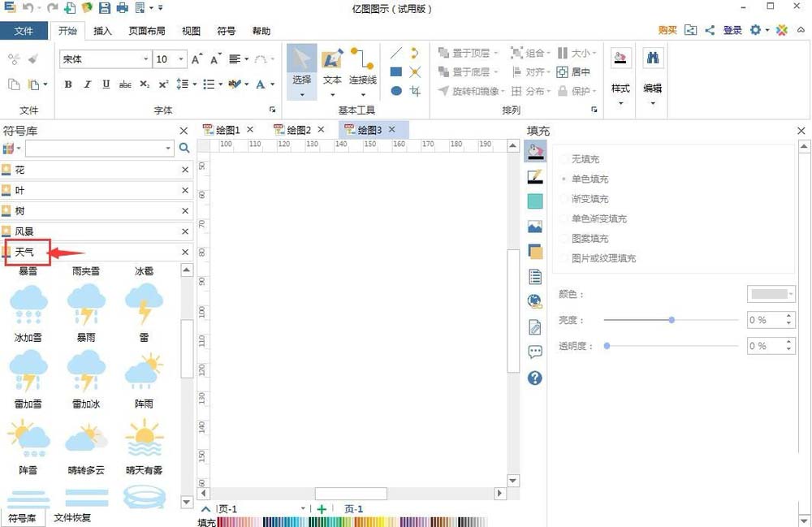Select the 晴转多云 weather symbol
Image resolution: width=812 pixels, height=527 pixels.
(x=86, y=443)
